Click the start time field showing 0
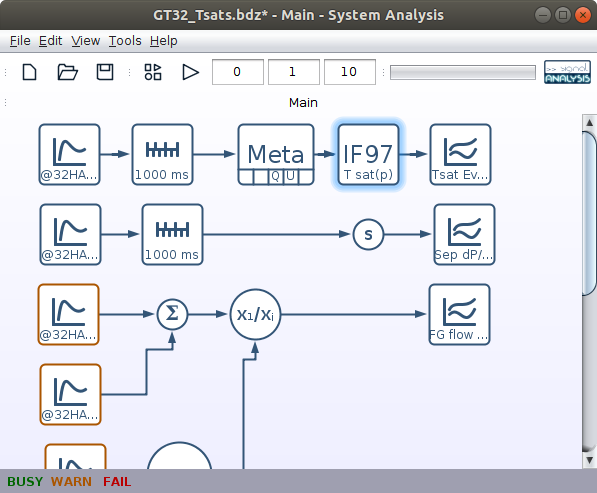The width and height of the screenshot is (597, 493). click(238, 72)
